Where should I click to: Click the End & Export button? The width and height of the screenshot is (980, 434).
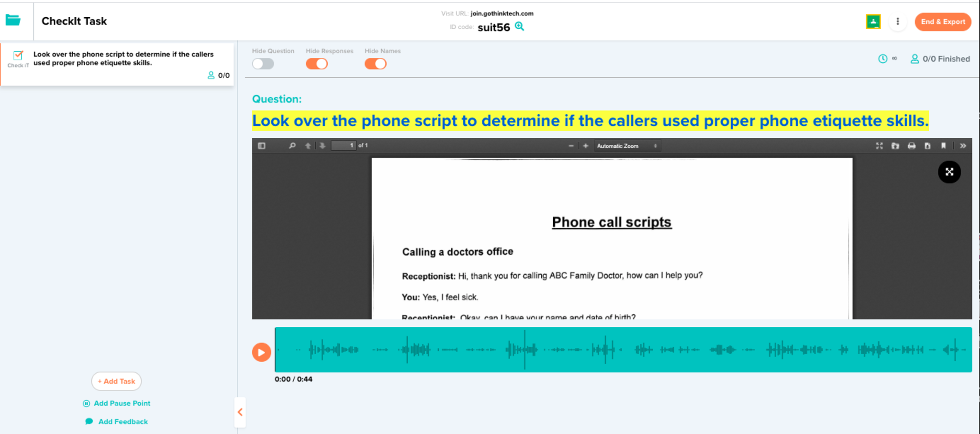click(x=943, y=22)
